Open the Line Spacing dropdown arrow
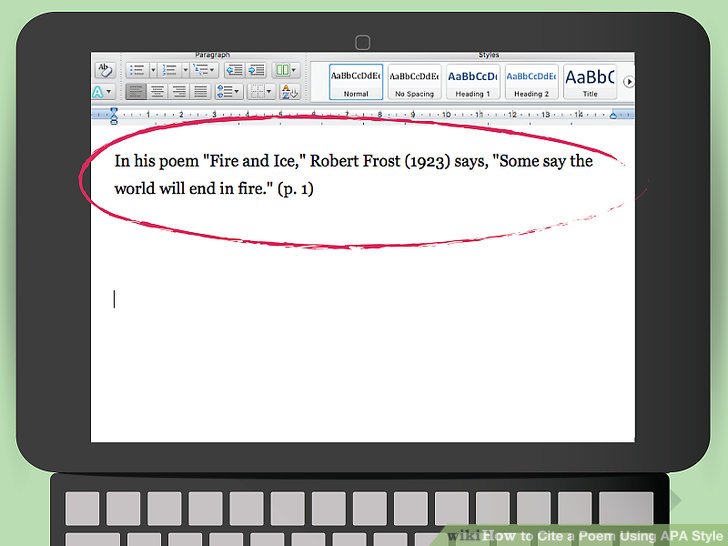 pos(237,91)
